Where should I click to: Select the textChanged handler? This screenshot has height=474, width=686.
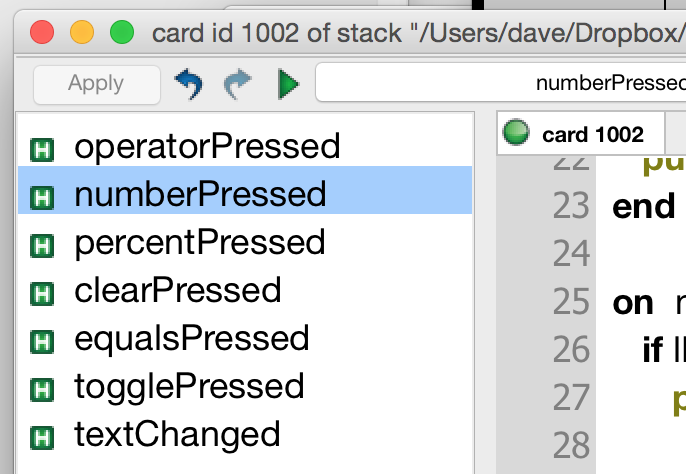[177, 434]
